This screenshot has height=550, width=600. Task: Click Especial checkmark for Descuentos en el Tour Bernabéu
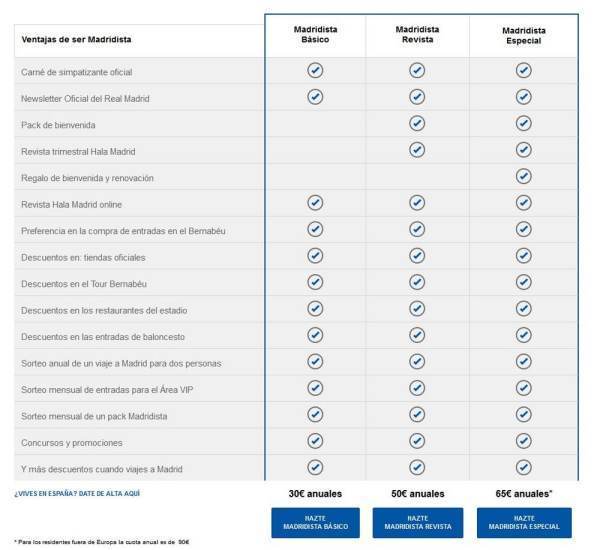click(x=523, y=282)
